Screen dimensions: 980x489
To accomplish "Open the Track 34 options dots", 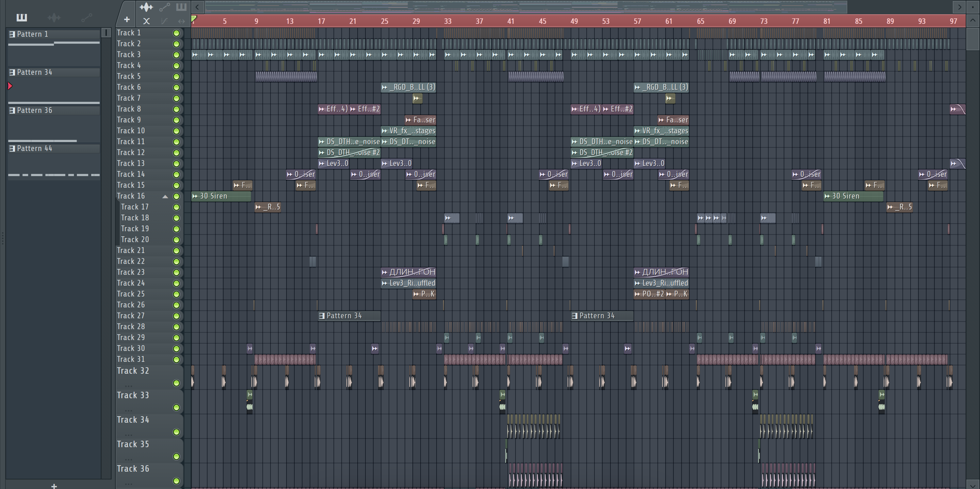I will coord(129,435).
